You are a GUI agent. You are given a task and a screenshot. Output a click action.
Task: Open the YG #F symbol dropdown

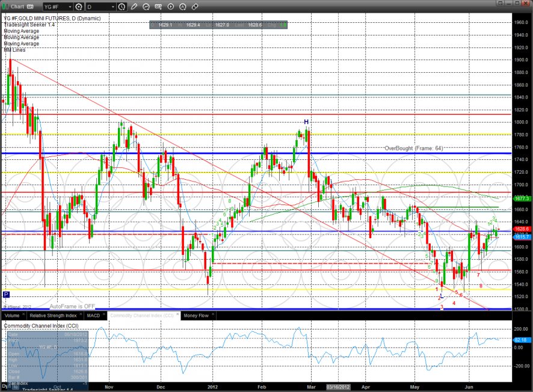[x=57, y=7]
